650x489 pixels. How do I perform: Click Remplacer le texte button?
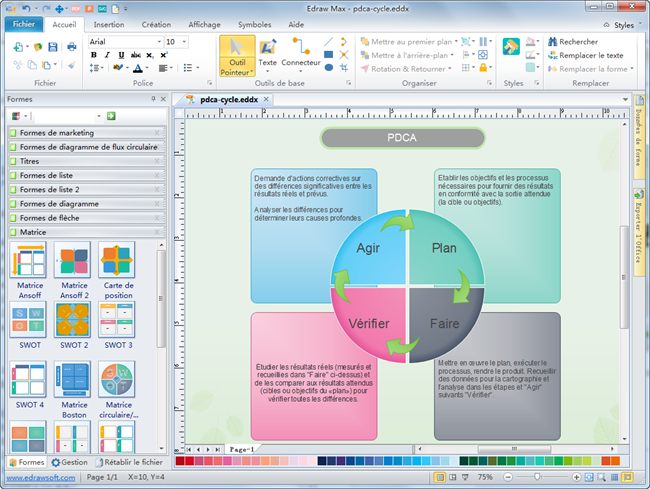pos(585,55)
